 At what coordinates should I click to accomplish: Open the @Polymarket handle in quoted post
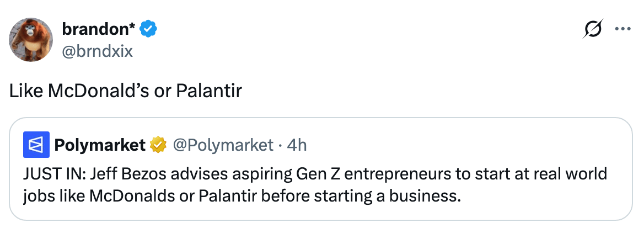(x=223, y=145)
